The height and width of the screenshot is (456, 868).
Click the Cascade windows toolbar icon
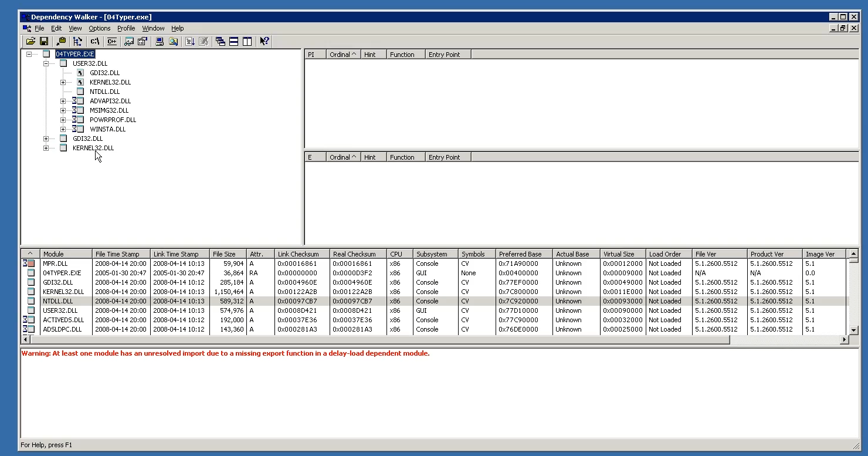tap(221, 41)
